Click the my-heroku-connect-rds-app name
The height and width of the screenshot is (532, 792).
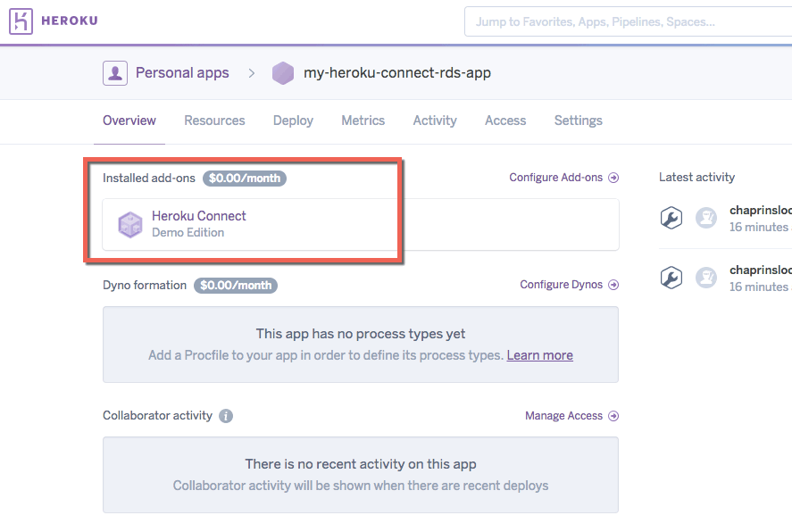[x=397, y=72]
